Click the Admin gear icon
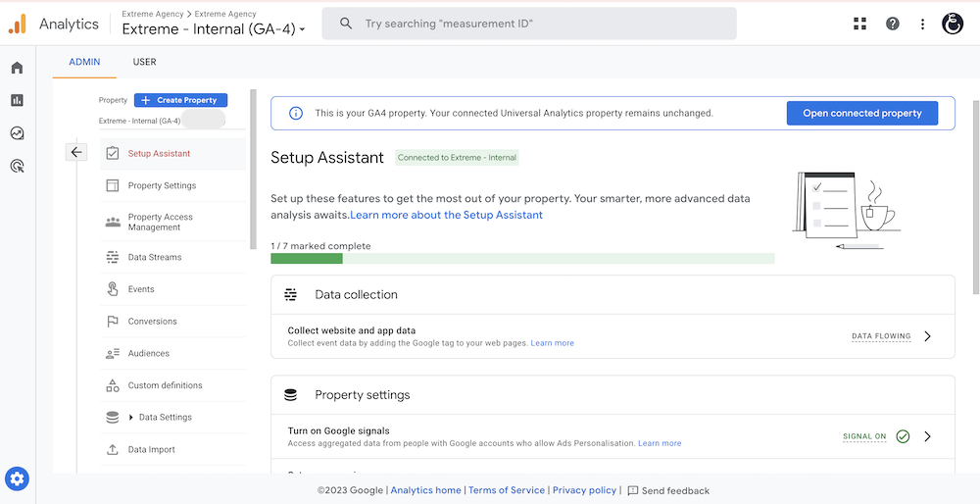This screenshot has width=980, height=504. click(x=17, y=479)
